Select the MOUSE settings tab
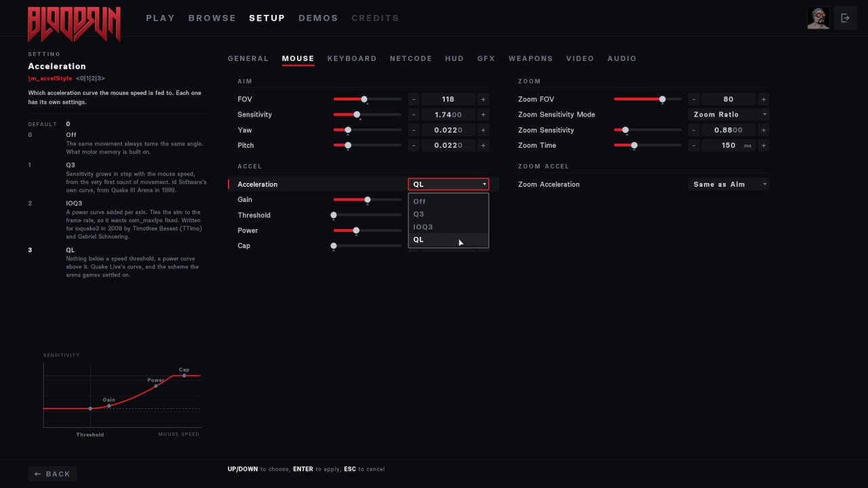 pos(298,59)
